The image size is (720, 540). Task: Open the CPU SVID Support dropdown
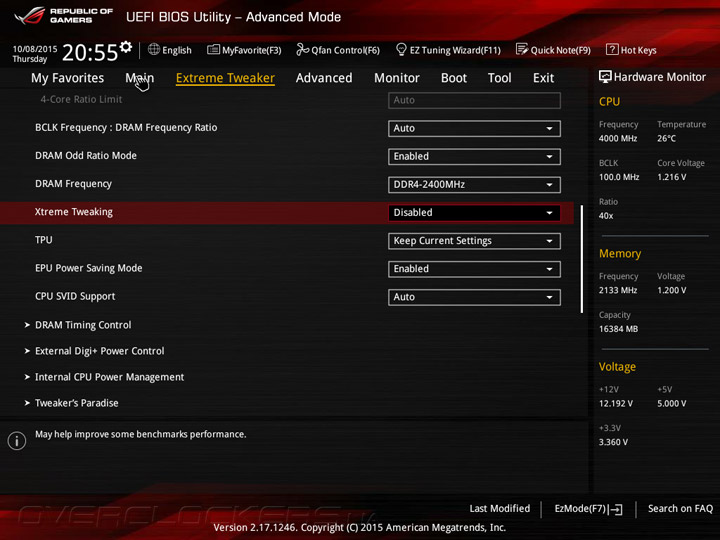[474, 297]
